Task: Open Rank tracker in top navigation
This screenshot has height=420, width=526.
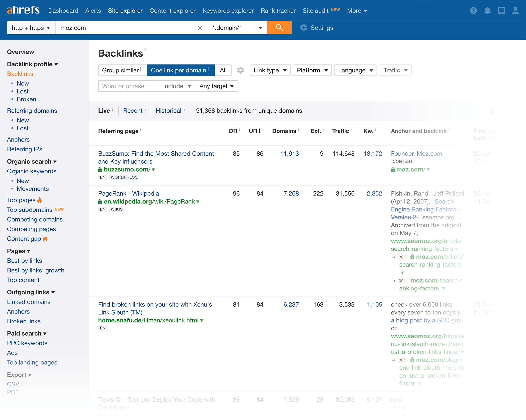Action: pos(278,11)
